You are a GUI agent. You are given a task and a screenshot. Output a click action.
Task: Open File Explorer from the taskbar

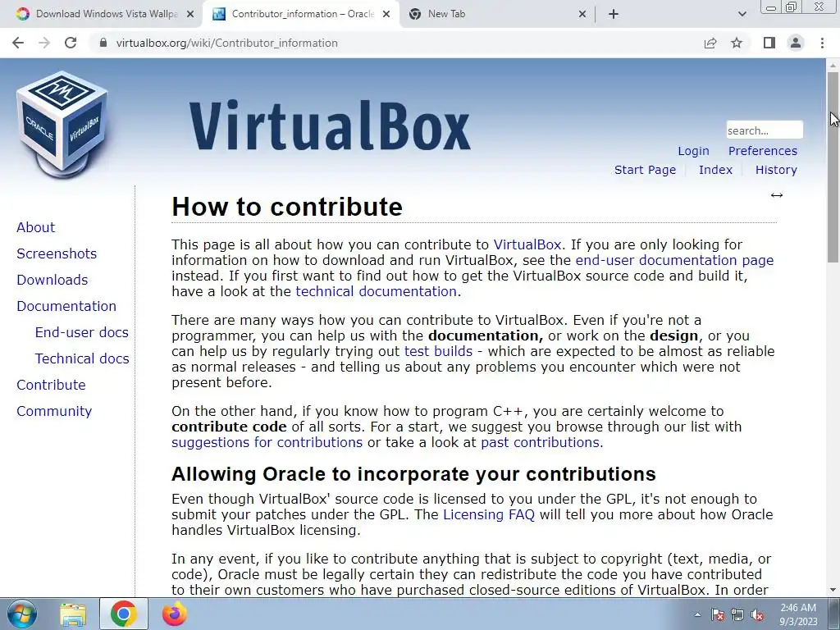(73, 614)
